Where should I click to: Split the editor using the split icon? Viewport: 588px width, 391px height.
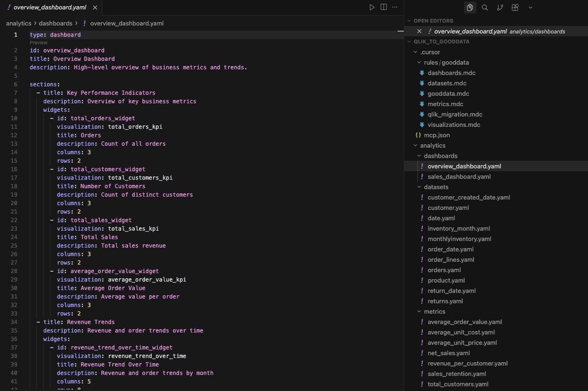click(383, 8)
